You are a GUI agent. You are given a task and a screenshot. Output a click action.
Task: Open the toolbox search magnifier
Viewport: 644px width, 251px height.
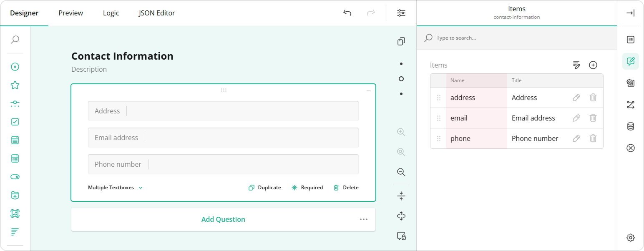(x=15, y=39)
